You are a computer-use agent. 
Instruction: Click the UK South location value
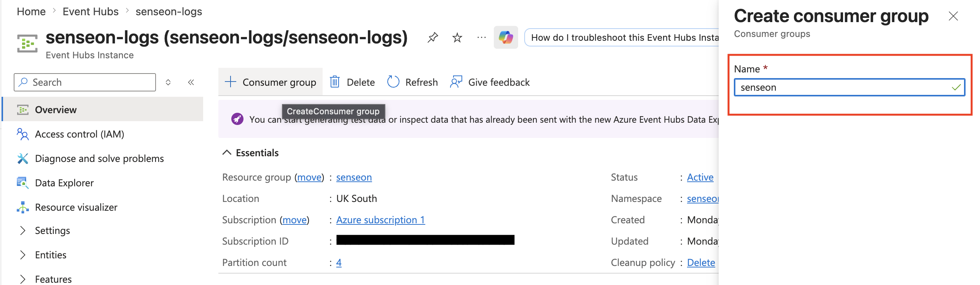pyautogui.click(x=356, y=199)
